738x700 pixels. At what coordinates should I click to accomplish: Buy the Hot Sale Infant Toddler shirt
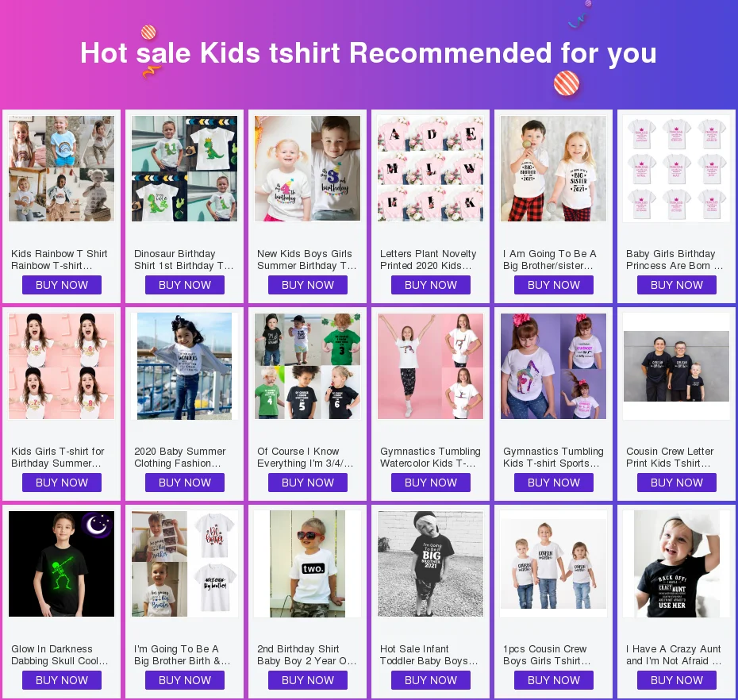431,680
